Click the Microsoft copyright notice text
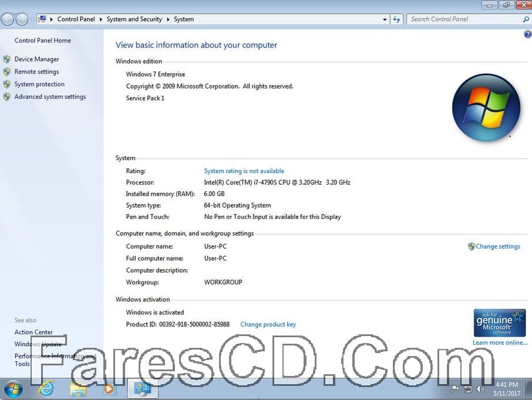Screen dimensions: 532x400 coord(210,86)
